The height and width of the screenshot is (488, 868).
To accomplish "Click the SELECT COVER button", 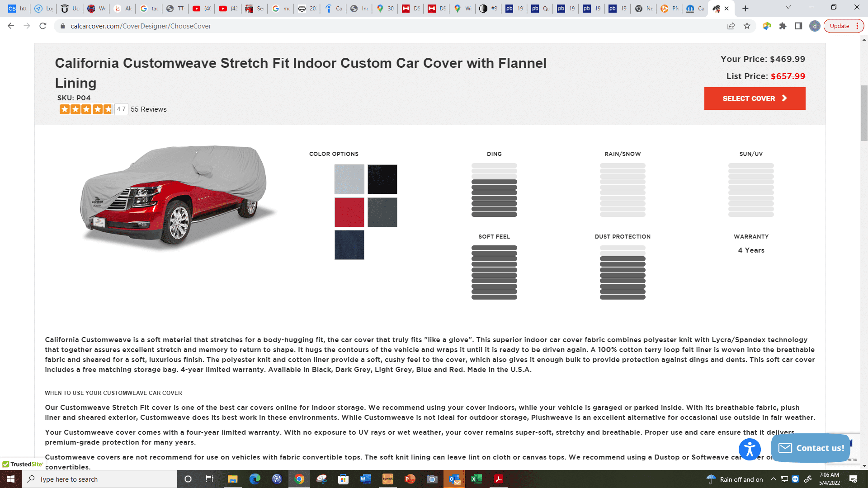I will [x=755, y=99].
